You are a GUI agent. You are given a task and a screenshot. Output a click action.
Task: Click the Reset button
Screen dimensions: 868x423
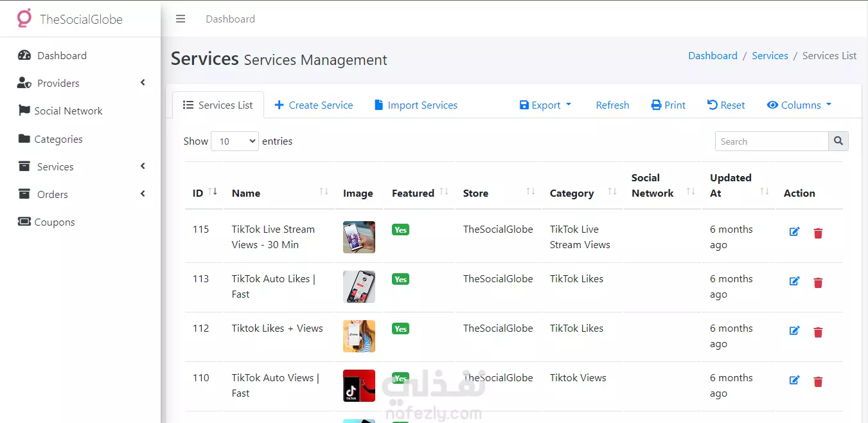pos(726,105)
